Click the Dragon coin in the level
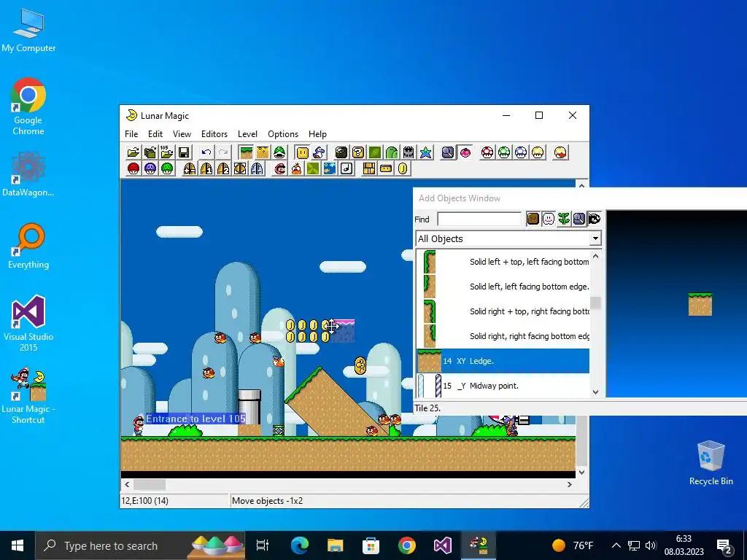 360,365
